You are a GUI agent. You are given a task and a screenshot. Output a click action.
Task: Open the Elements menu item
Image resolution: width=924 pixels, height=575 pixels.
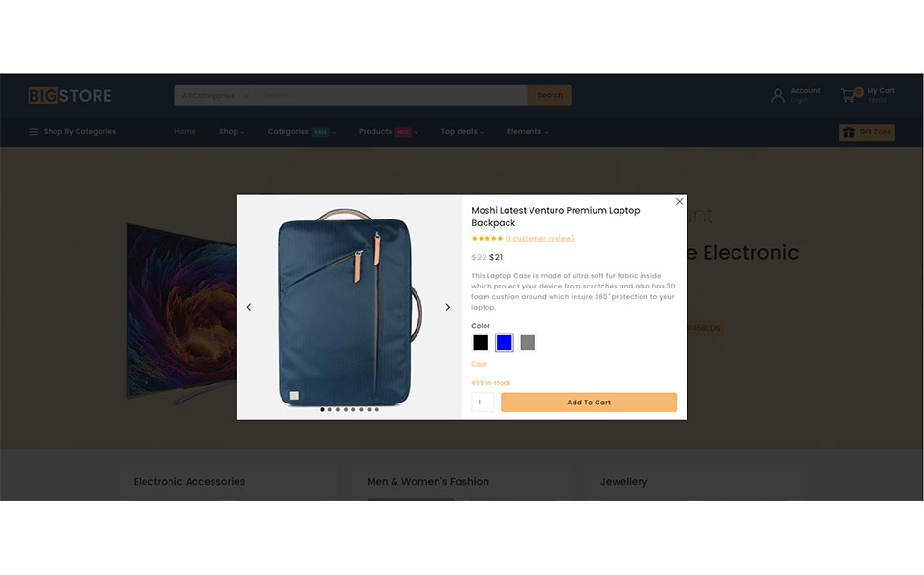[x=528, y=131]
